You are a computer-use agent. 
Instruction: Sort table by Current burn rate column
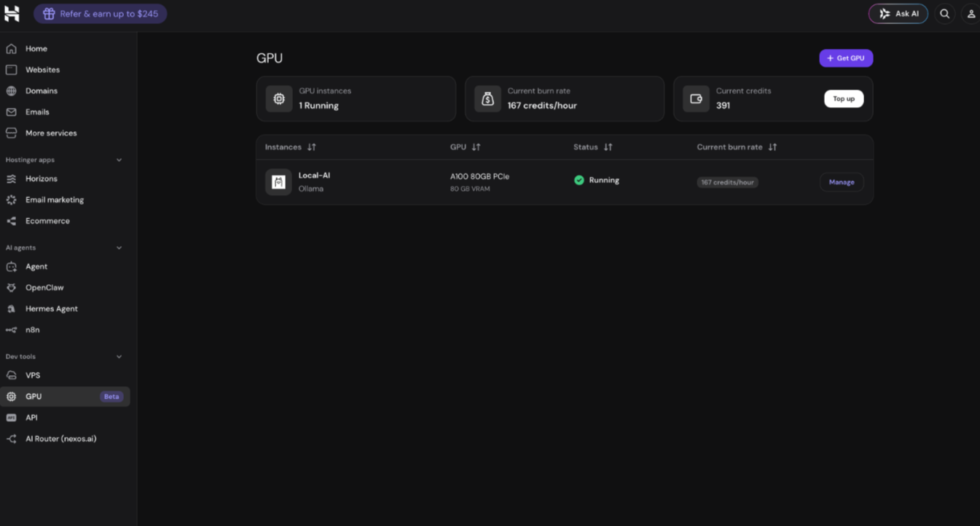[773, 147]
